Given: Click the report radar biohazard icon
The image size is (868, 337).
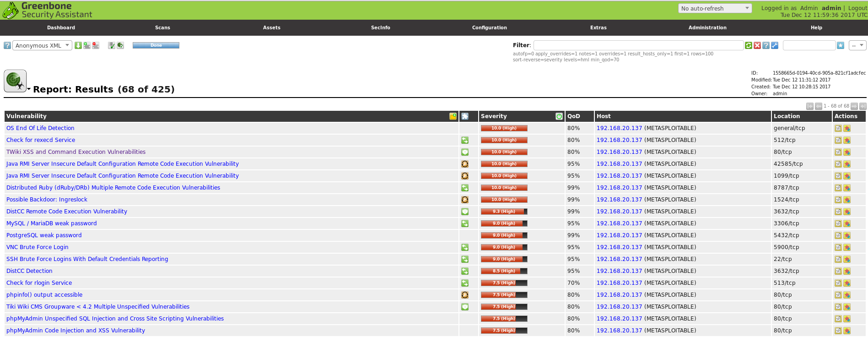Looking at the screenshot, I should click(x=15, y=81).
